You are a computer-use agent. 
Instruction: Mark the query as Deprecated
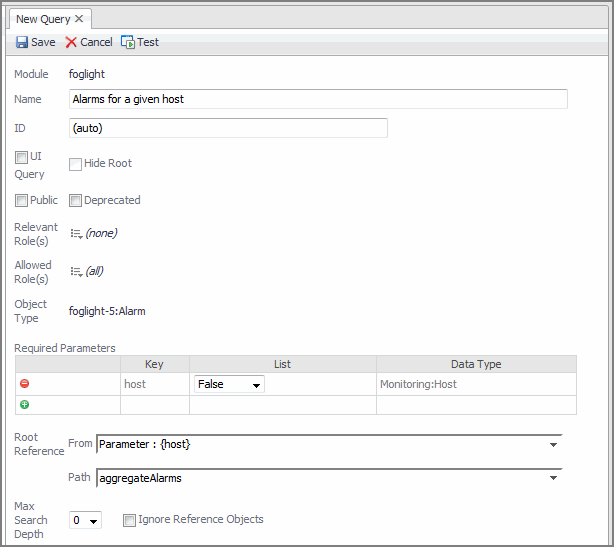tap(75, 200)
